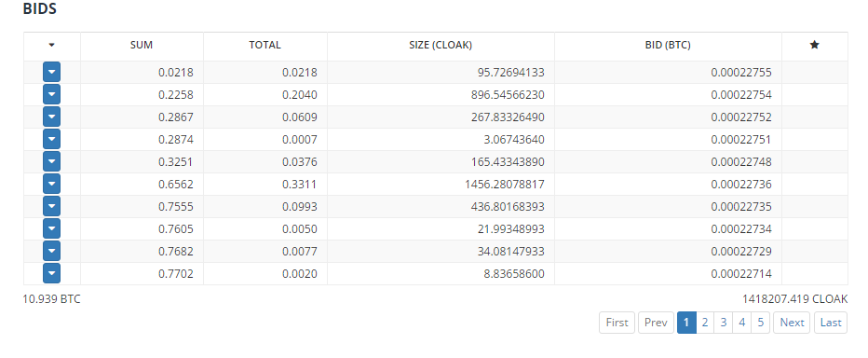Click size value 21.99348993
868x358 pixels.
(511, 228)
